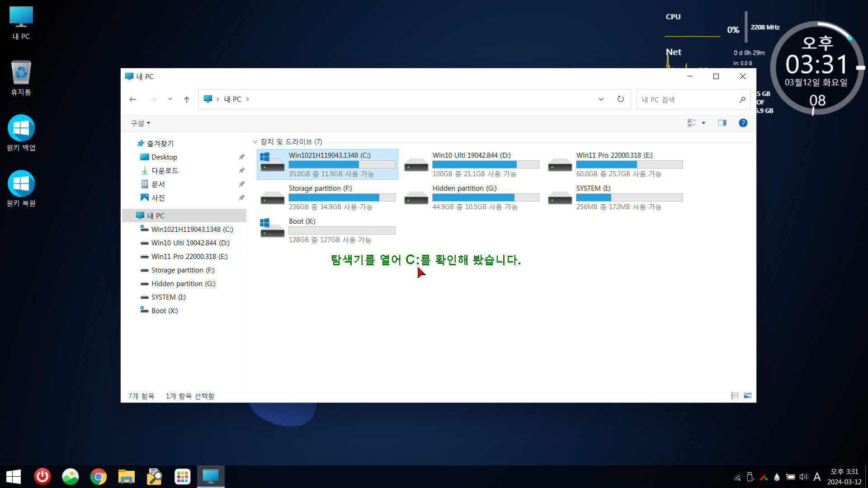Select Win1021H119043.1348 (C:) in tree
The height and width of the screenshot is (488, 868).
(192, 229)
